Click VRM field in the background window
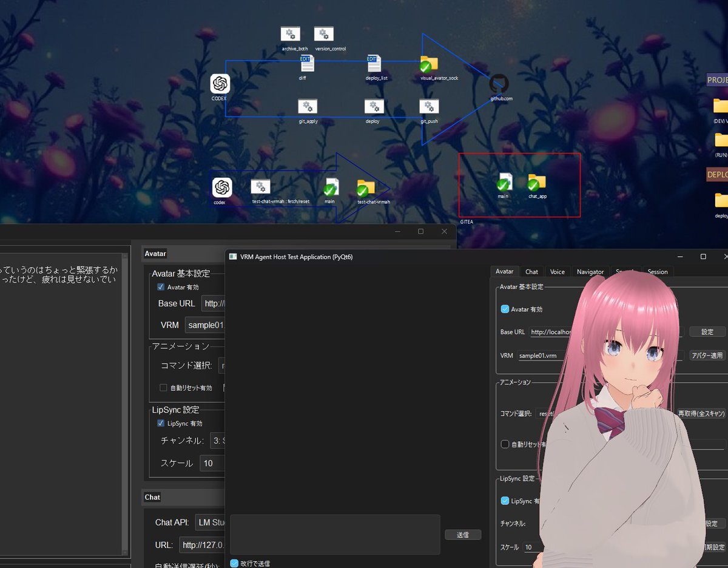The height and width of the screenshot is (568, 728). (x=205, y=325)
